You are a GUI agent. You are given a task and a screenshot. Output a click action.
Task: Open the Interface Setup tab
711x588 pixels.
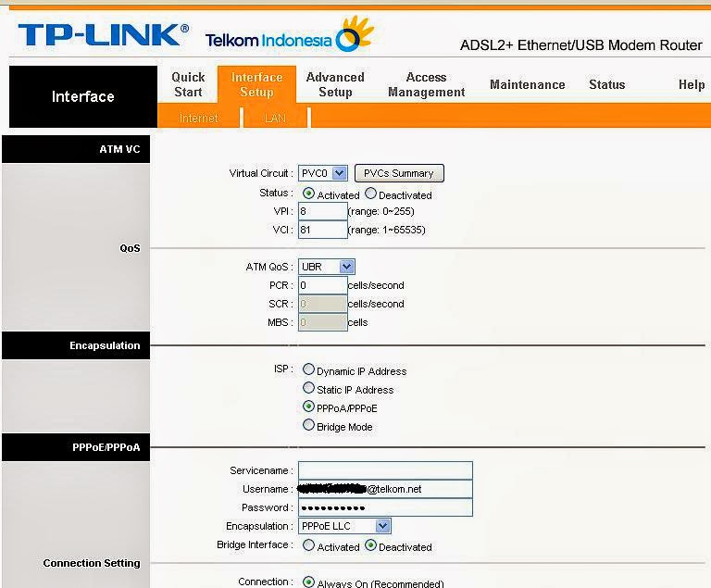click(x=256, y=84)
